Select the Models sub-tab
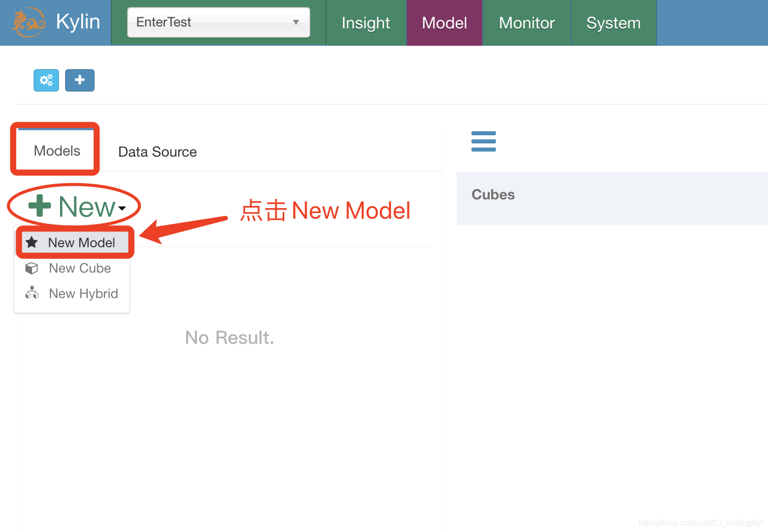Screen dimensions: 768x532 tap(56, 151)
